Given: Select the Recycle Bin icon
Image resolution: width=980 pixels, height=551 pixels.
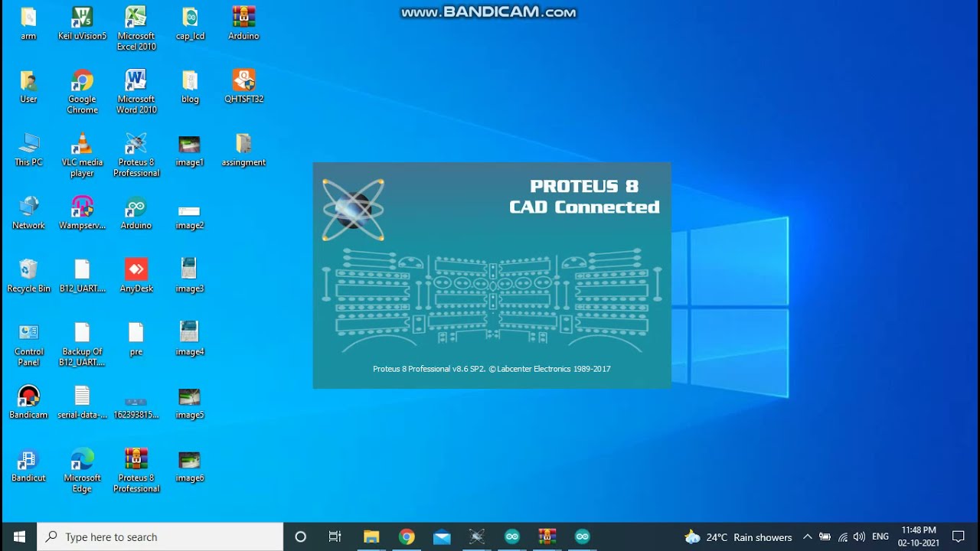Looking at the screenshot, I should coord(28,270).
